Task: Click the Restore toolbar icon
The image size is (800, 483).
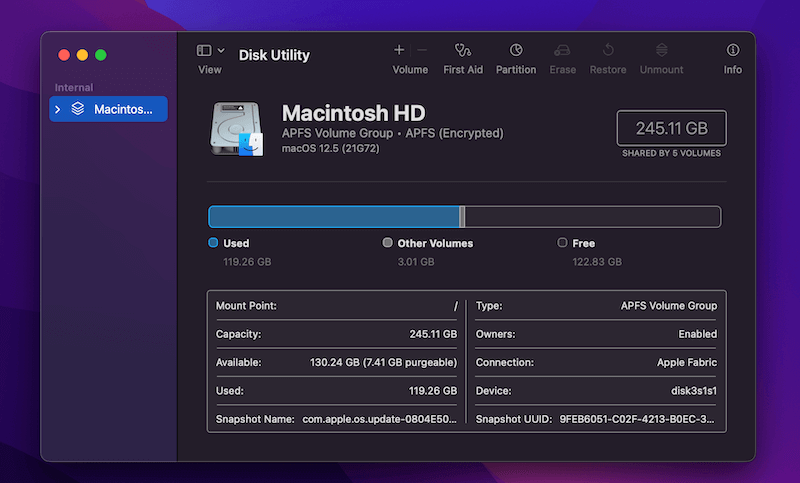Action: pyautogui.click(x=608, y=50)
